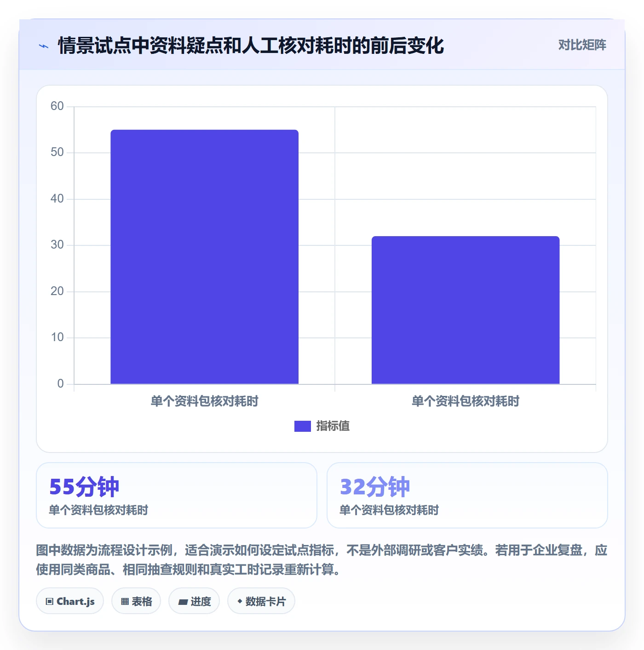Click the grid icon in the 表格 chip
The image size is (644, 650).
(x=125, y=601)
